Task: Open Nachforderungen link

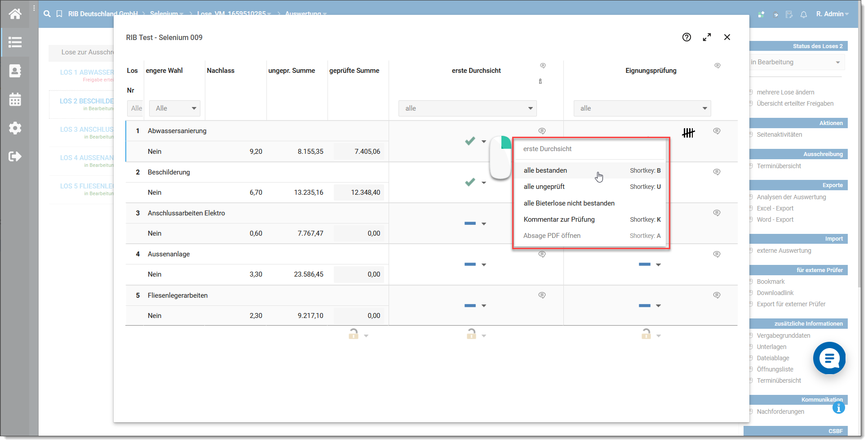Action: point(781,412)
